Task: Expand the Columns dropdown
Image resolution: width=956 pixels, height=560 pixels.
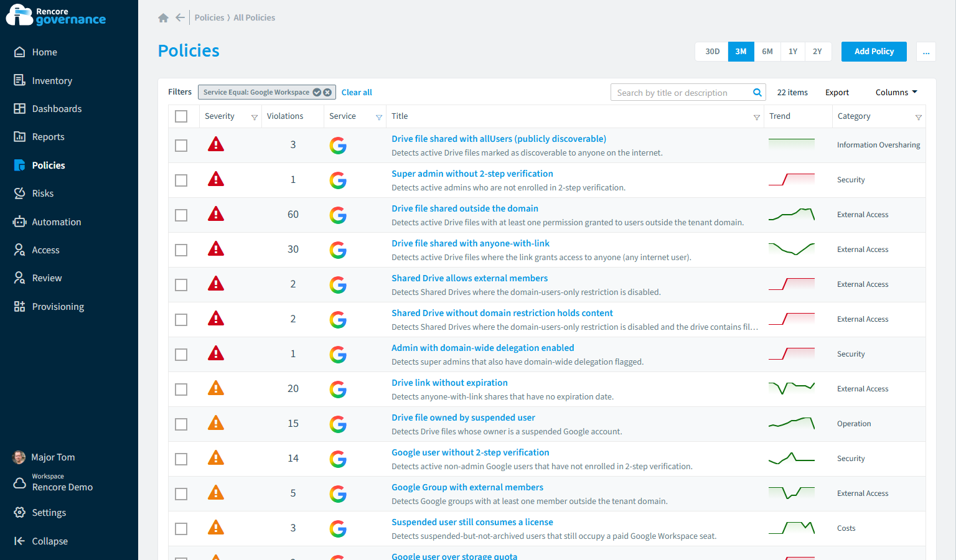Action: (x=896, y=93)
